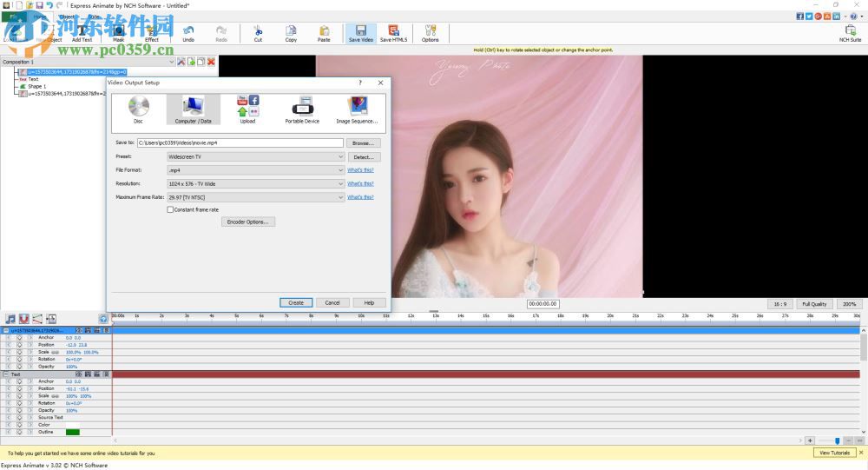Viewport: 868px width, 470px height.
Task: Open the 16:9 aspect ratio selector
Action: pyautogui.click(x=780, y=304)
